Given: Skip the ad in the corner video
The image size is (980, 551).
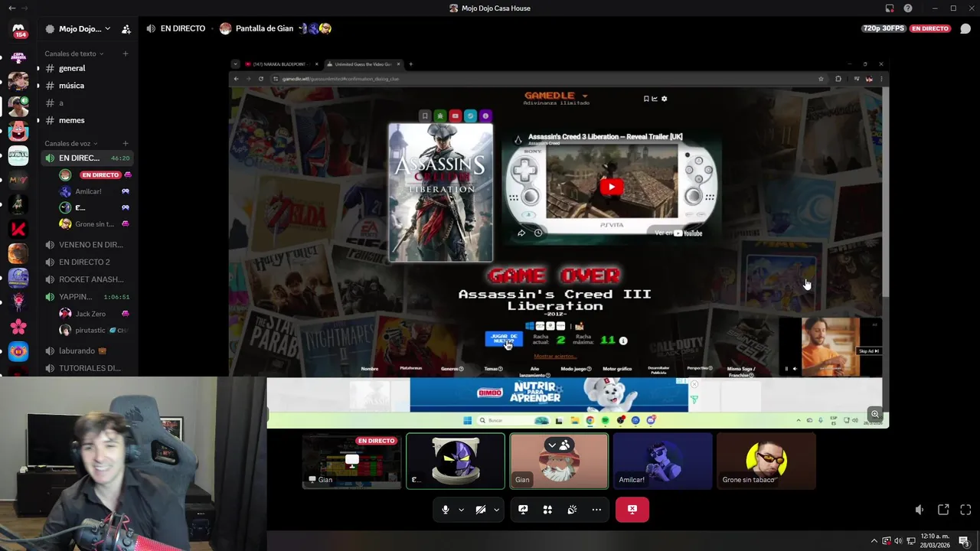Looking at the screenshot, I should coord(869,351).
